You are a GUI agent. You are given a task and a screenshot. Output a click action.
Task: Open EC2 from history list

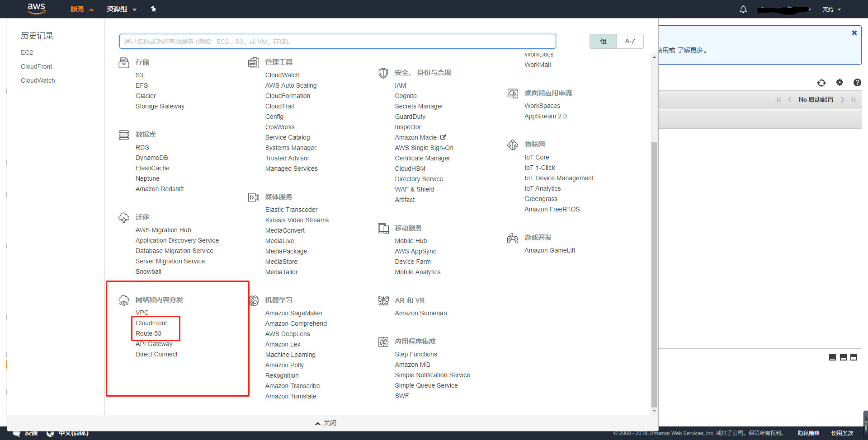27,52
